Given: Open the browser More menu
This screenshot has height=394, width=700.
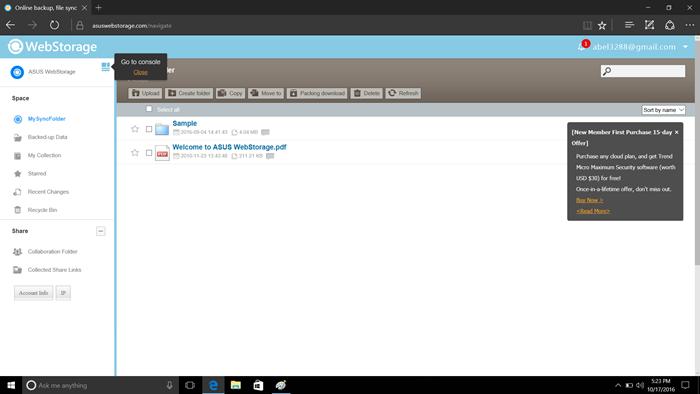Looking at the screenshot, I should point(690,25).
